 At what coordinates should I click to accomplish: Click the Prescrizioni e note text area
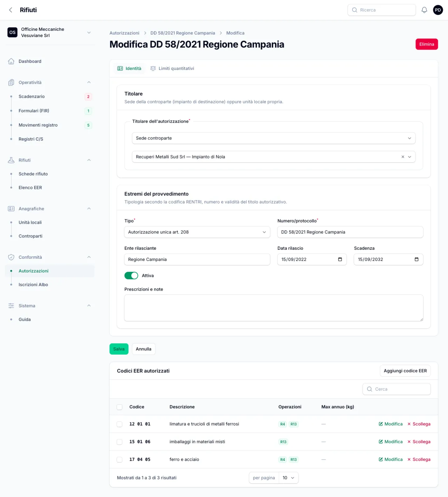[x=274, y=308]
